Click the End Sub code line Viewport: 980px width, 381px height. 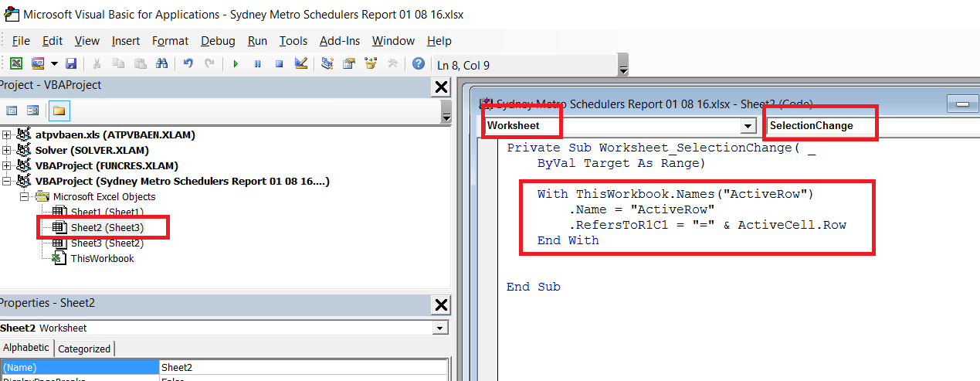click(x=534, y=287)
